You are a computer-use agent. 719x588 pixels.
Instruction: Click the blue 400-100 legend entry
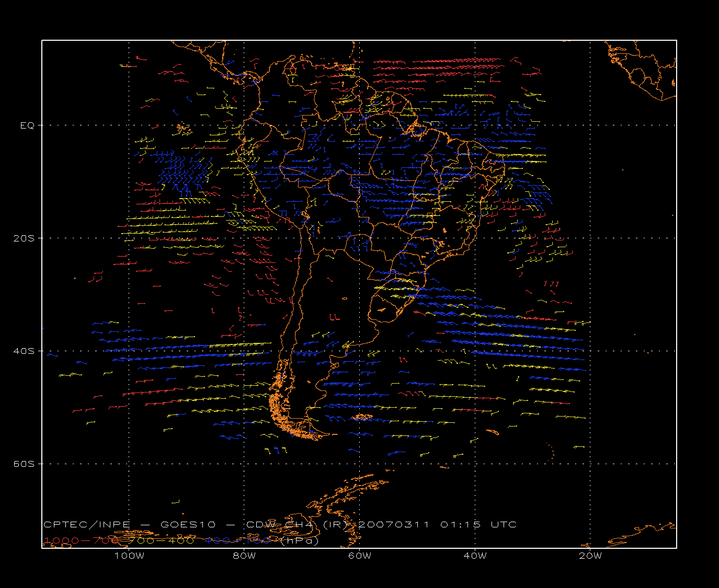[x=238, y=540]
